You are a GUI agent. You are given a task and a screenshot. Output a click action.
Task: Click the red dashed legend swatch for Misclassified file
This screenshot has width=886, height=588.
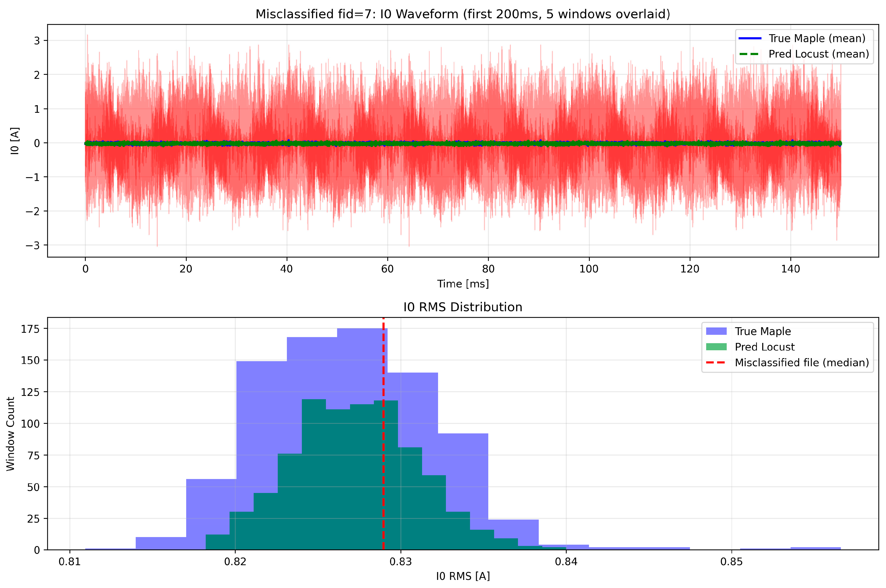716,363
